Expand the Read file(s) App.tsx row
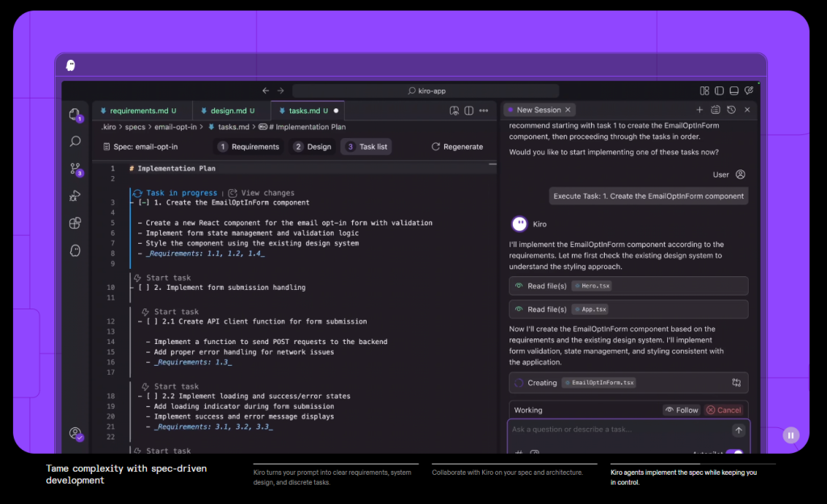 [628, 309]
